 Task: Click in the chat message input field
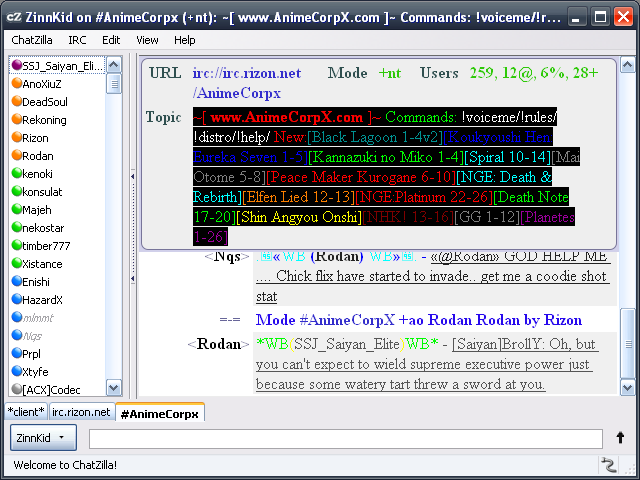coord(345,438)
